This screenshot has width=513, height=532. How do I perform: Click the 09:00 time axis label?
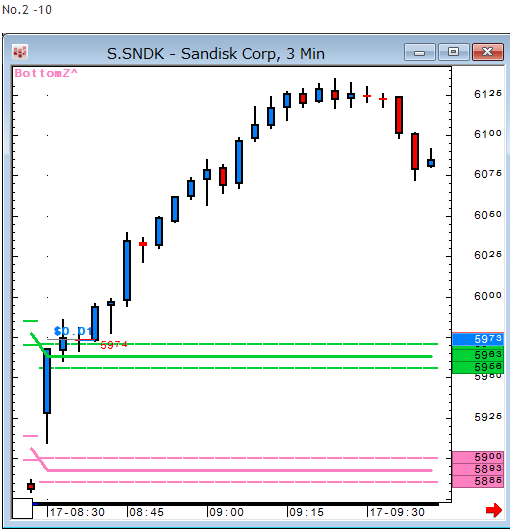pyautogui.click(x=227, y=512)
